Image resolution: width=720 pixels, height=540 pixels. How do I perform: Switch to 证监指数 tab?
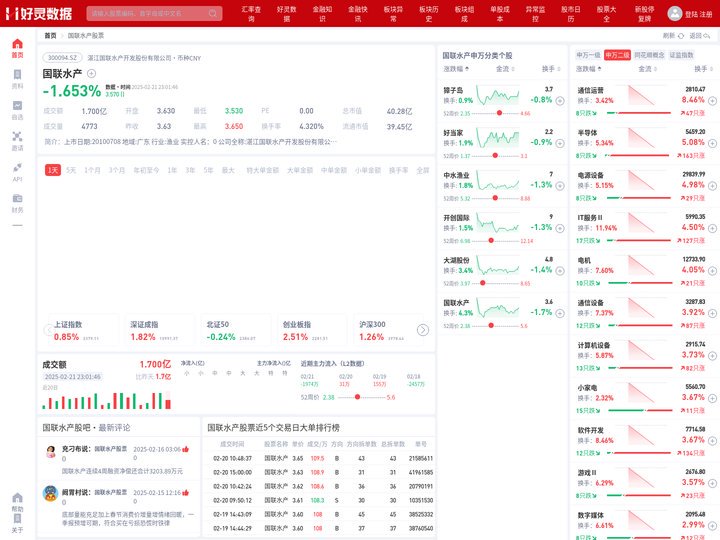click(681, 55)
